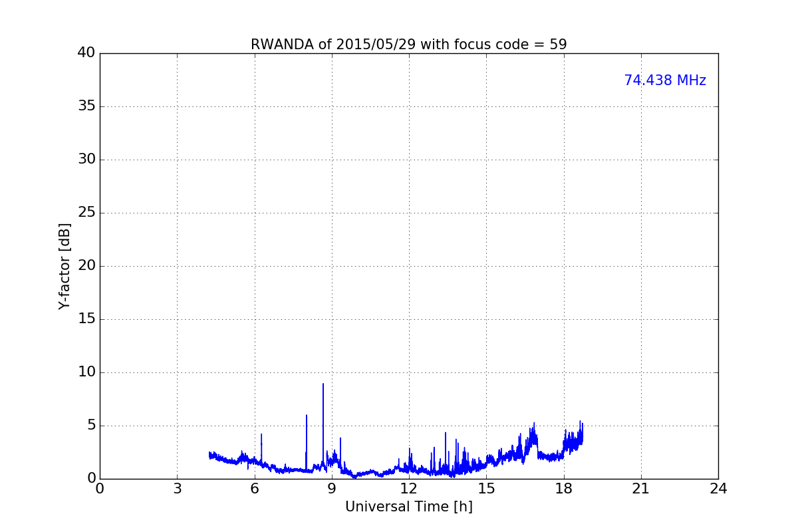Click y-axis tick label 10
Image resolution: width=798 pixels, height=532 pixels.
[x=86, y=372]
